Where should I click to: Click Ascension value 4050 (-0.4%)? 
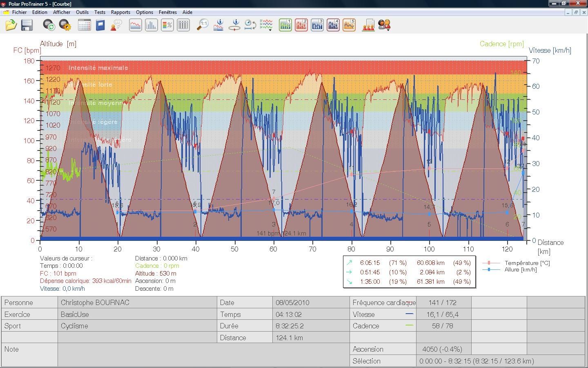(x=442, y=349)
